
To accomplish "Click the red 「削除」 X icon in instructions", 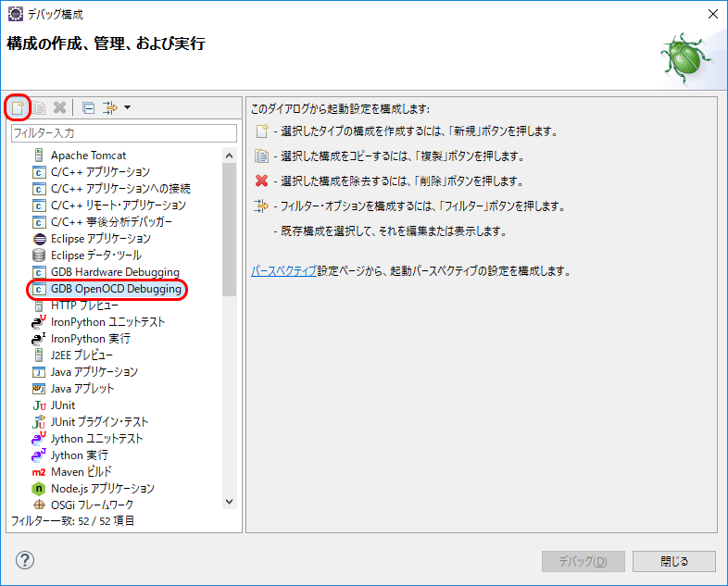I will click(x=262, y=181).
